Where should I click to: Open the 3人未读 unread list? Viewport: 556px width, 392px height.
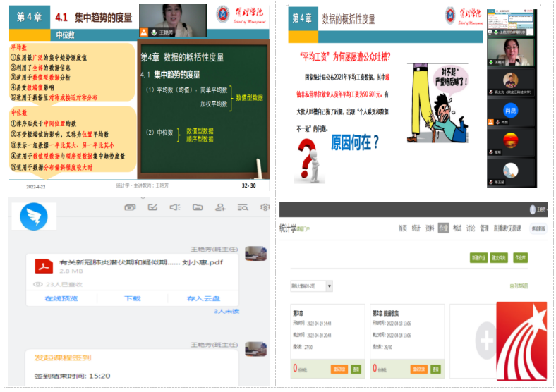tap(226, 311)
